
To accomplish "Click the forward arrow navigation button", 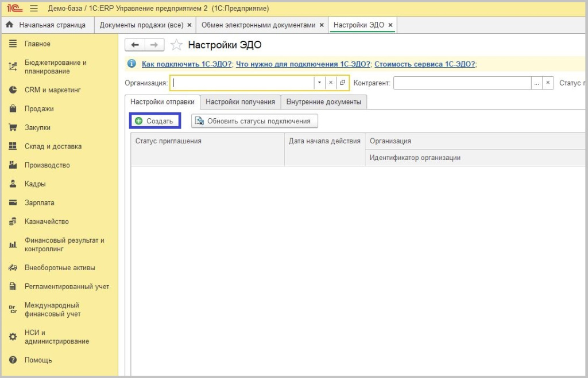I will click(x=154, y=45).
